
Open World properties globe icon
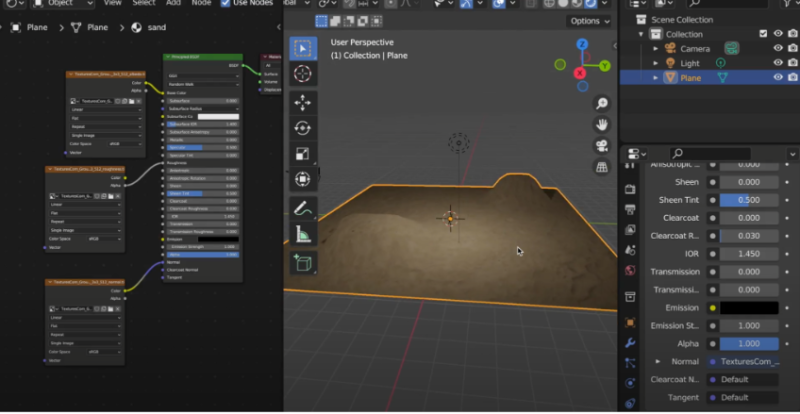click(630, 270)
